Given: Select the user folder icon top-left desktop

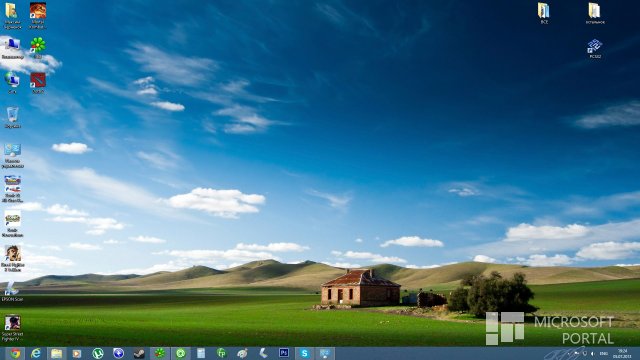Looking at the screenshot, I should [12, 16].
